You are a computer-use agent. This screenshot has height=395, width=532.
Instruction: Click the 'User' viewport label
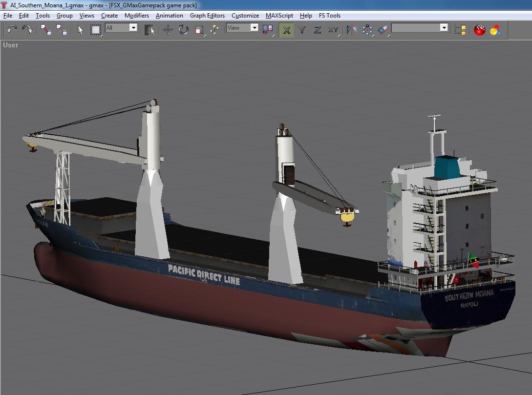[11, 45]
